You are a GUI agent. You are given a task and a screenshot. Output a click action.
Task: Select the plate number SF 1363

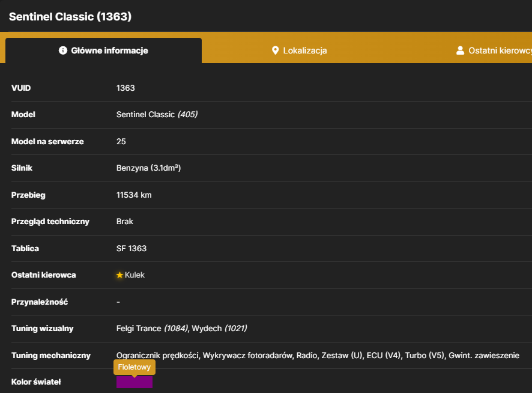[x=131, y=248]
